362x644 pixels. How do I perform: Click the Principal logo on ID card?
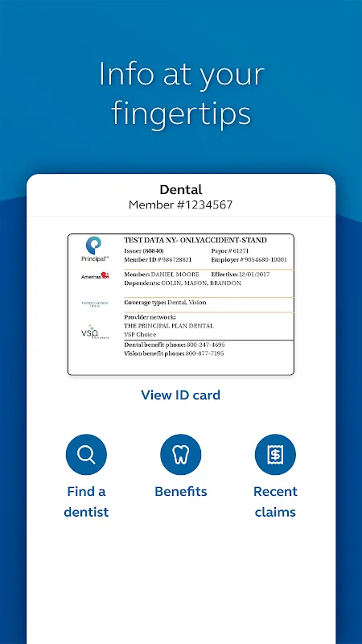(95, 250)
